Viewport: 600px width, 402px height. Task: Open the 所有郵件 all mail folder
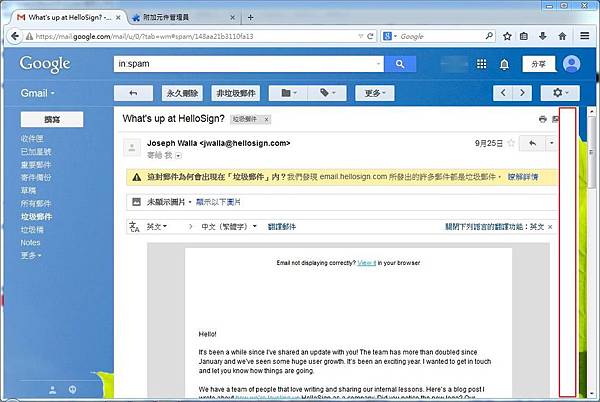36,203
